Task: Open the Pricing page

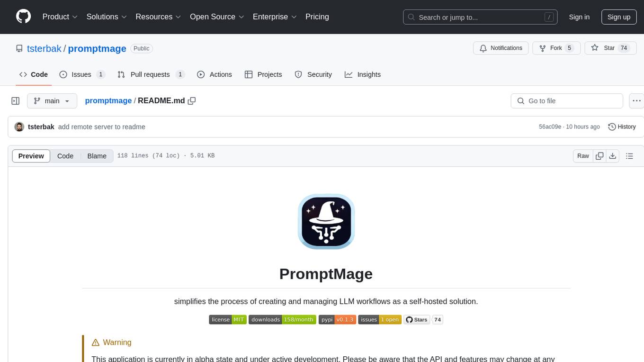Action: pyautogui.click(x=317, y=17)
